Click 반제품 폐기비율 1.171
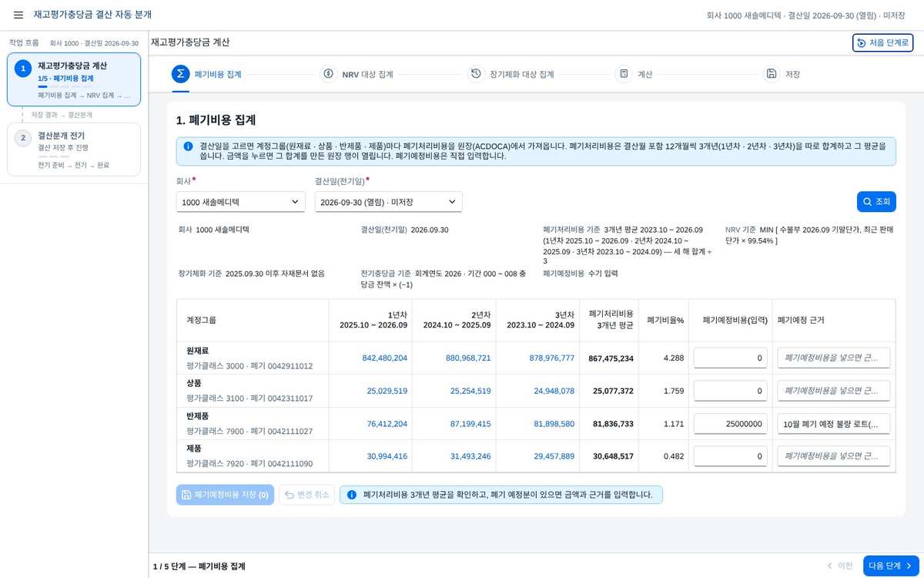The width and height of the screenshot is (924, 578). [x=673, y=423]
